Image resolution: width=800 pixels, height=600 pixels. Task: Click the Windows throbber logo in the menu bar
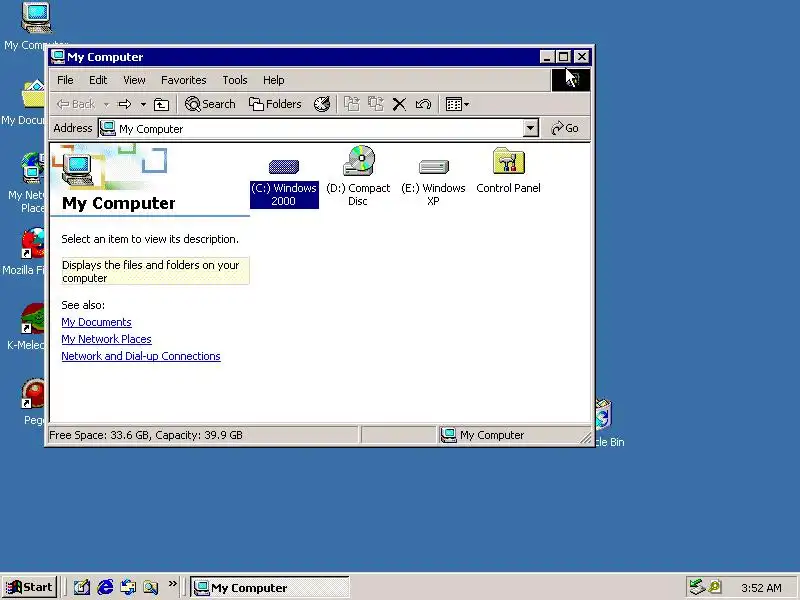click(571, 80)
